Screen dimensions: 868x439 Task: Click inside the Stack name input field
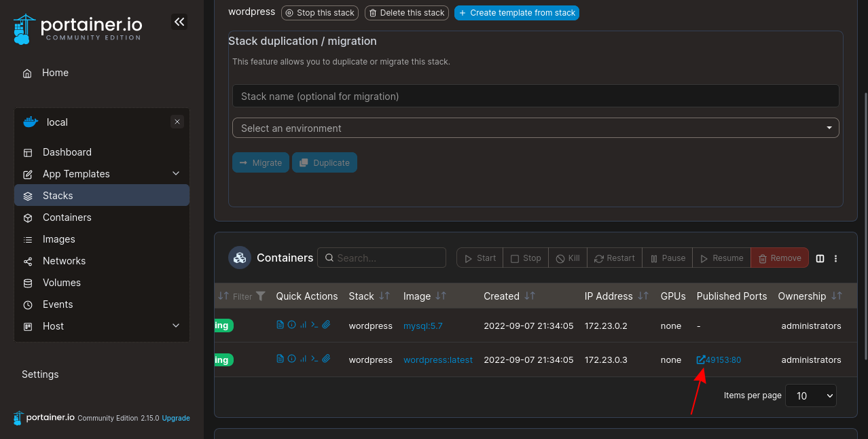(536, 95)
